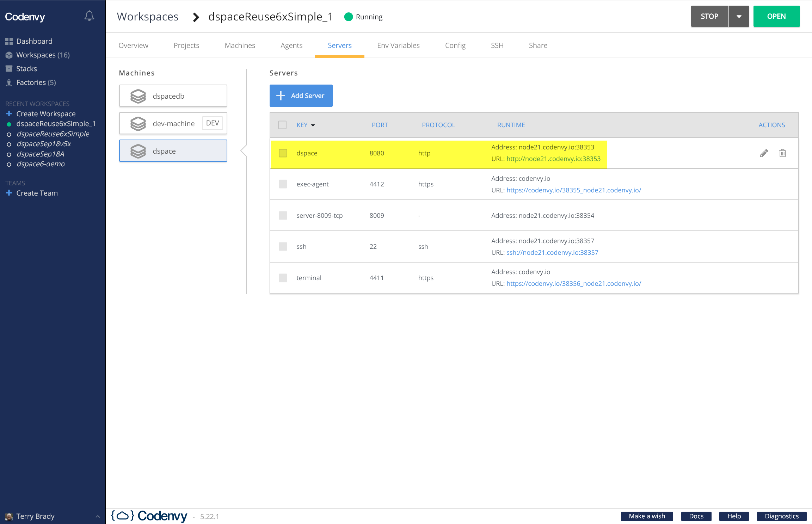Click the trash delete icon for dspace server
The image size is (812, 524).
pyautogui.click(x=782, y=153)
